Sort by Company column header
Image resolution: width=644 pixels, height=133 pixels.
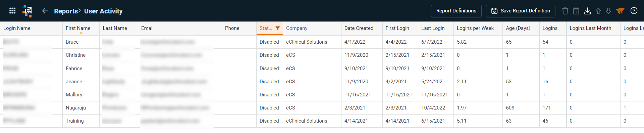pos(297,28)
